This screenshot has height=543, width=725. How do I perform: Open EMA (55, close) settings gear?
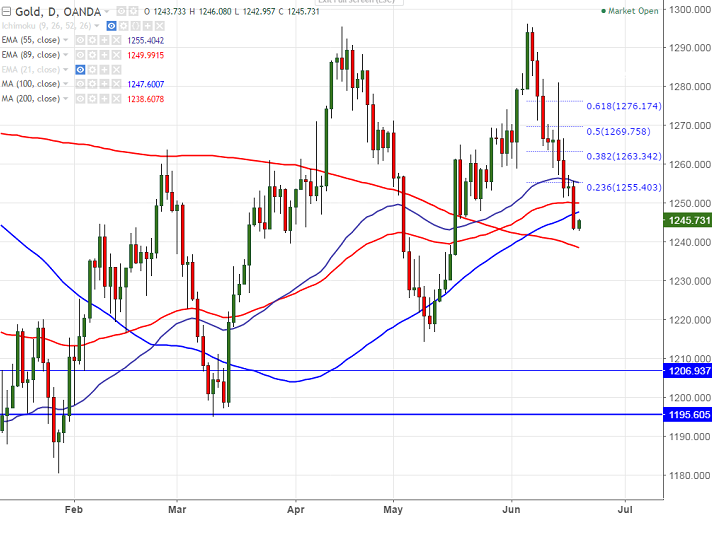coord(92,40)
